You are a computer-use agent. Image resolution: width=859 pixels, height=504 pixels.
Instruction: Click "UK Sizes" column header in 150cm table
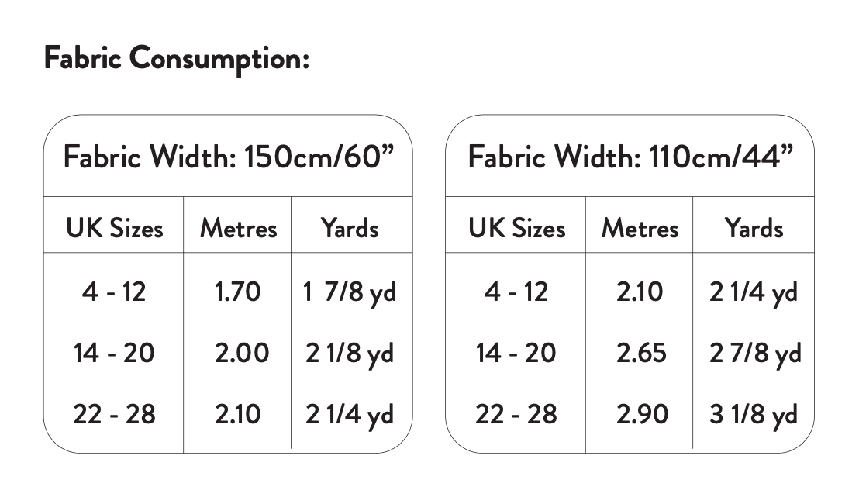click(115, 228)
